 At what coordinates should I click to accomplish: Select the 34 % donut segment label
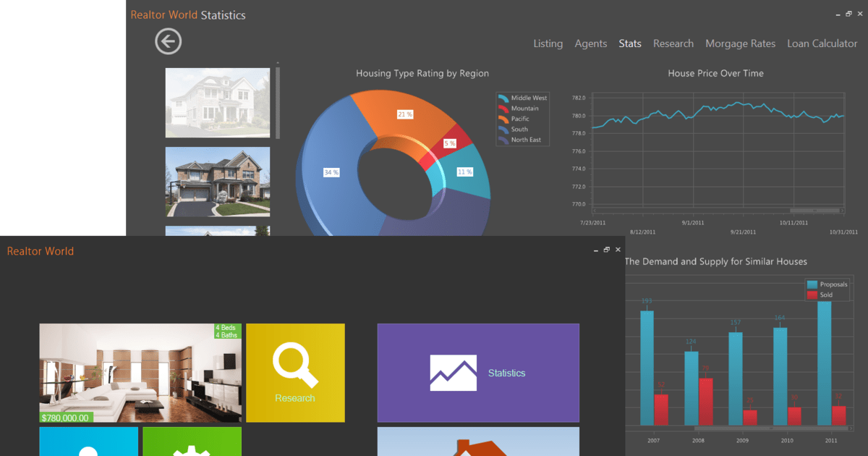point(331,172)
